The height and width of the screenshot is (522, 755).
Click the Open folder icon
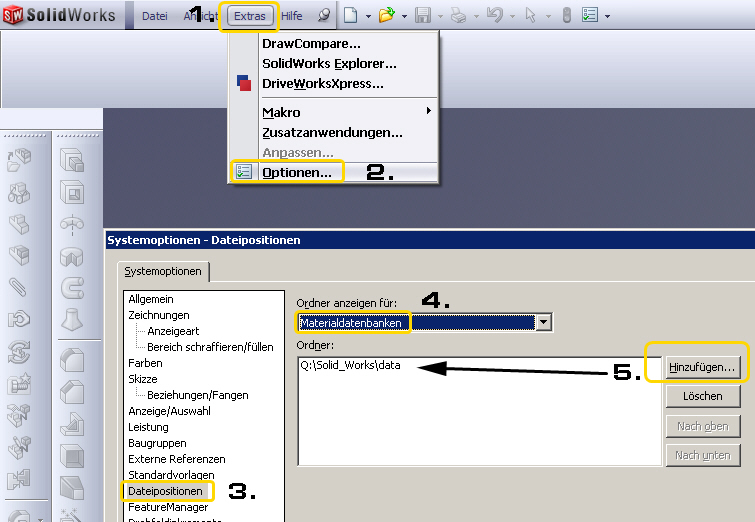[386, 15]
